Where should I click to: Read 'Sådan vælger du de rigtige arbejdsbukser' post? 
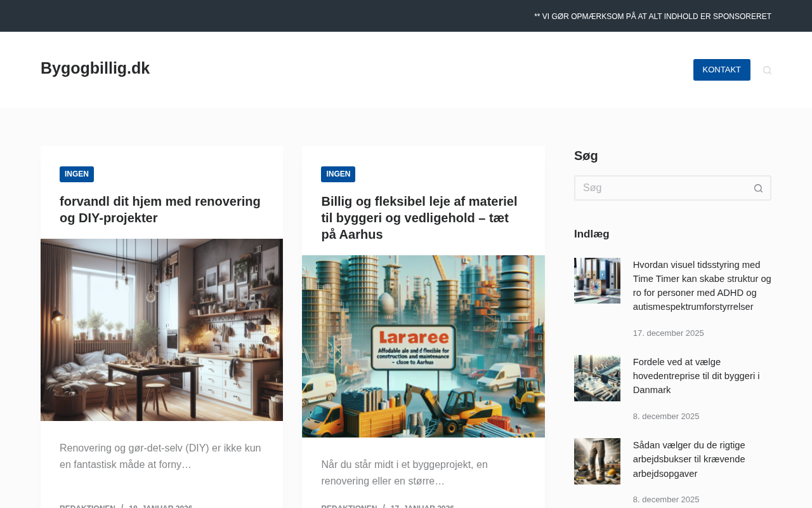point(689,459)
